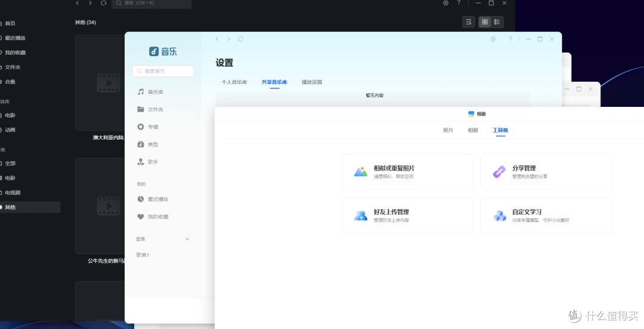Viewport: 644px width, 329px height.
Task: Go back in the music window
Action: [x=217, y=39]
